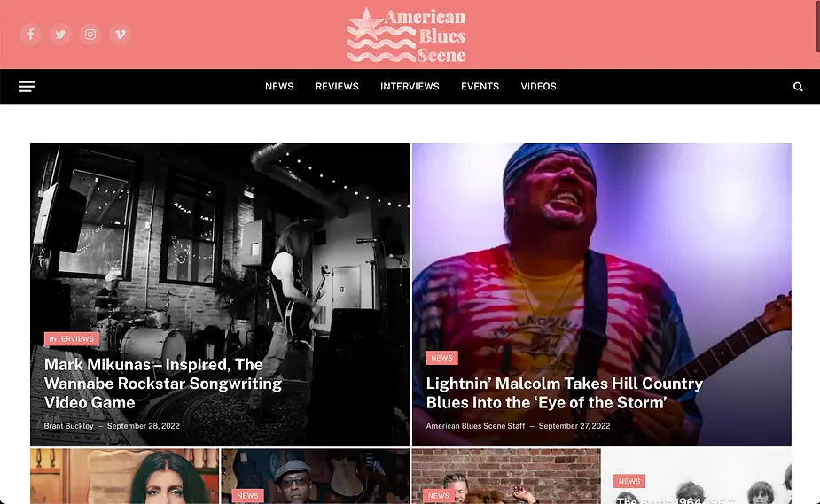The height and width of the screenshot is (504, 820).
Task: Open the hamburger side menu
Action: click(27, 87)
